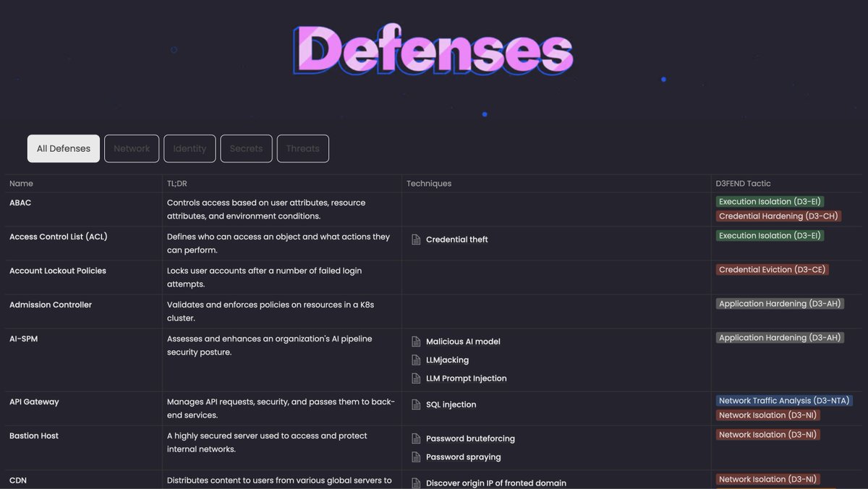
Task: Open the LLM Prompt Injection technique
Action: [x=467, y=378]
